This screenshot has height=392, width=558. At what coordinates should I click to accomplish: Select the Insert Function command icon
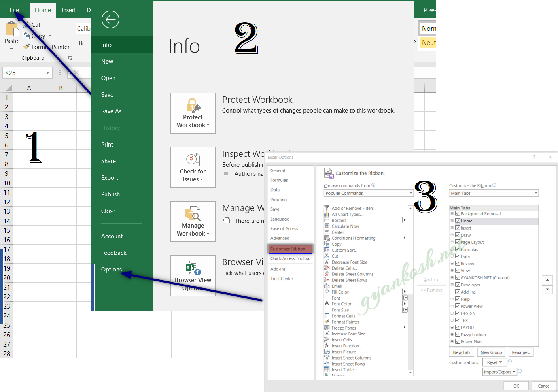point(327,346)
